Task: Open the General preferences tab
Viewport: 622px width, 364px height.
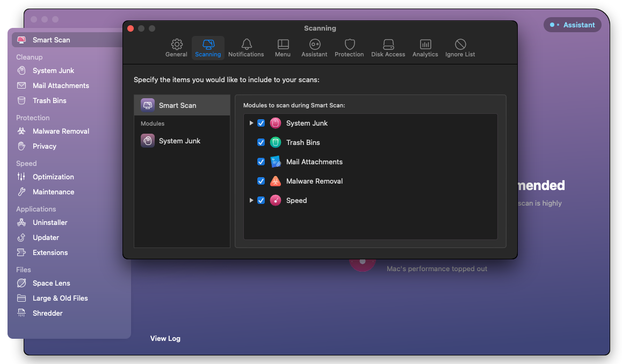Action: click(x=176, y=48)
